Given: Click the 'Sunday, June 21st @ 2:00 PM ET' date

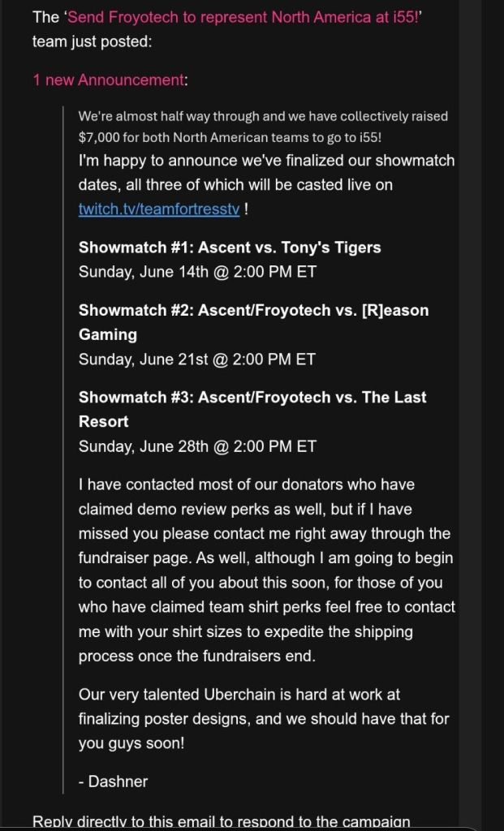Looking at the screenshot, I should click(197, 359).
